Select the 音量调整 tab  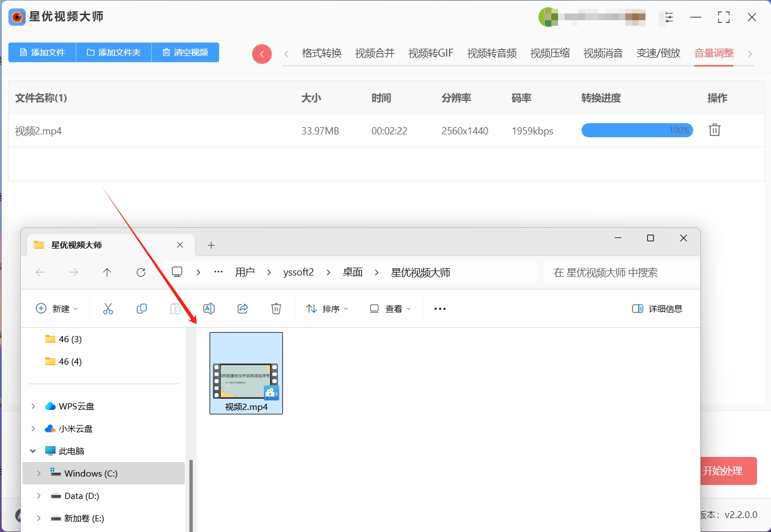pyautogui.click(x=714, y=53)
